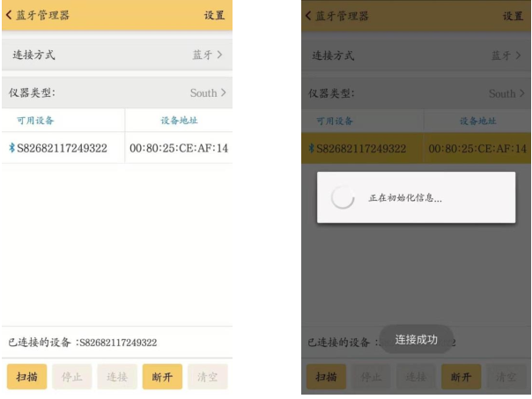The image size is (532, 399).
Task: Tap the Bluetooth icon beside the unhighlighted device S82682117249322
Action: (x=11, y=147)
